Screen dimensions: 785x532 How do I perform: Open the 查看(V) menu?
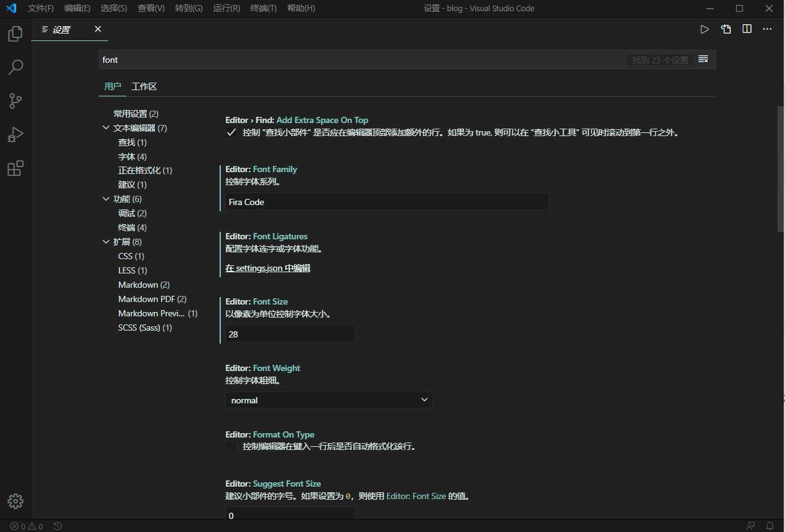151,9
